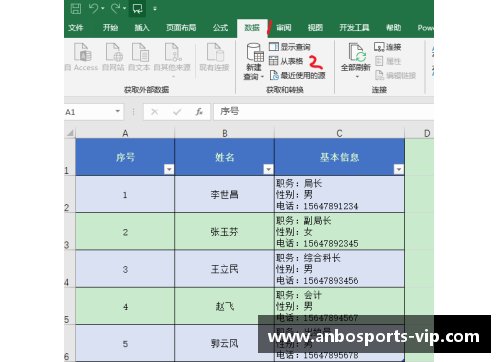Open the Name Box dropdown arrow
This screenshot has width=500, height=362.
pyautogui.click(x=118, y=111)
